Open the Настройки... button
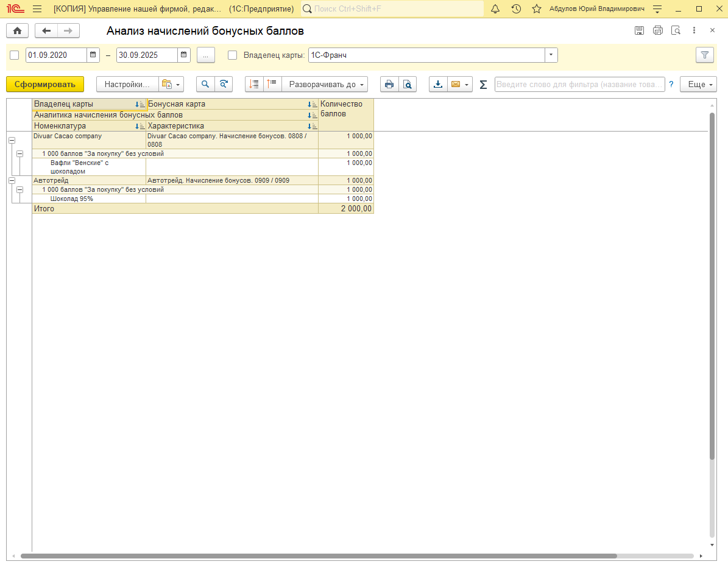This screenshot has height=567, width=728. [x=127, y=84]
